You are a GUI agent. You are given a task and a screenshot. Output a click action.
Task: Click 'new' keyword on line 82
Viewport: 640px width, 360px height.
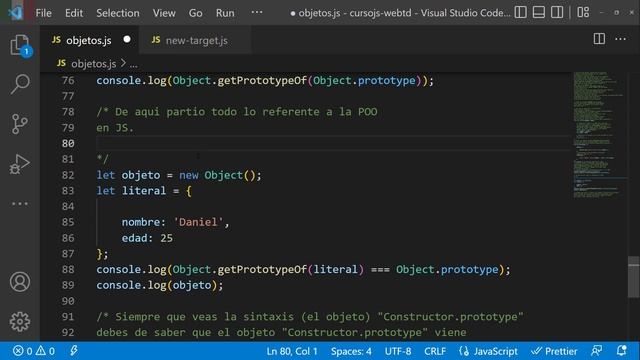[x=189, y=175]
